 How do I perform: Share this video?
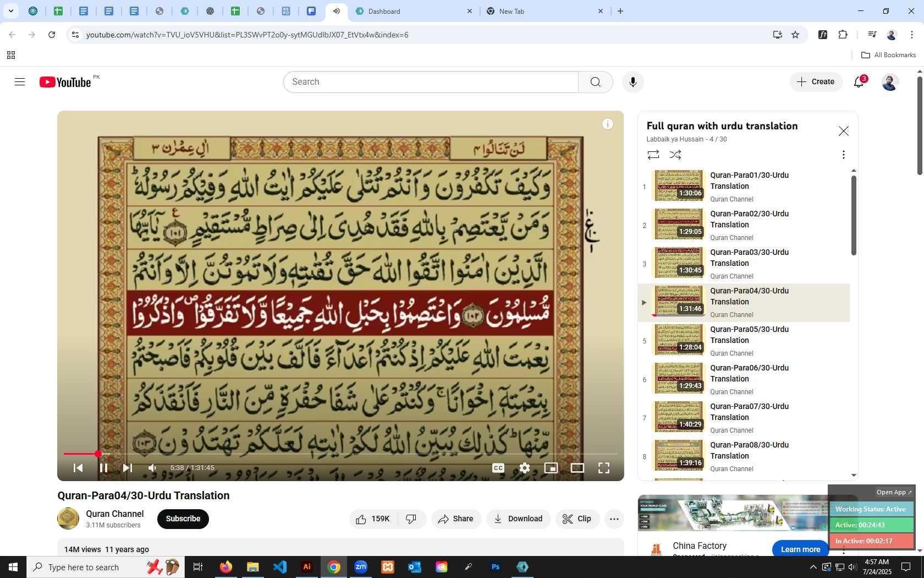pos(456,519)
